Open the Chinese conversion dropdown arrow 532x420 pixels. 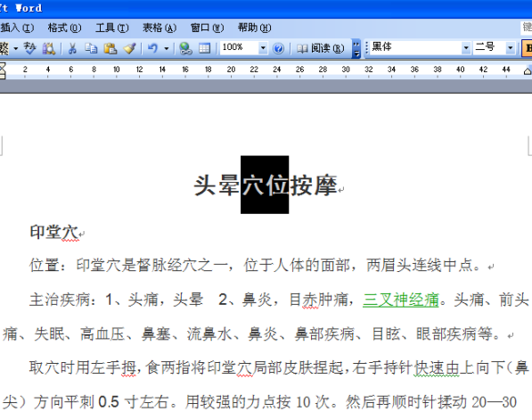[x=16, y=48]
